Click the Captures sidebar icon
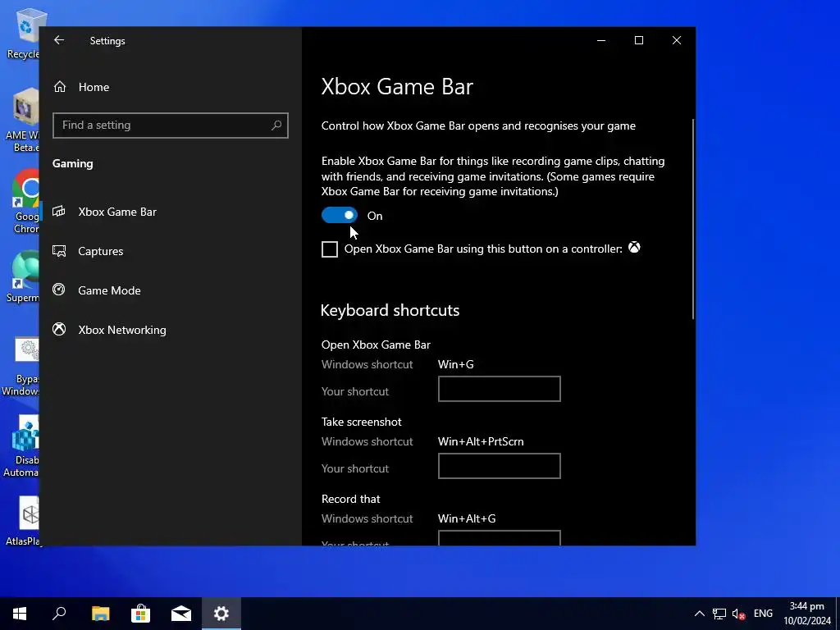Image resolution: width=840 pixels, height=630 pixels. [x=59, y=251]
